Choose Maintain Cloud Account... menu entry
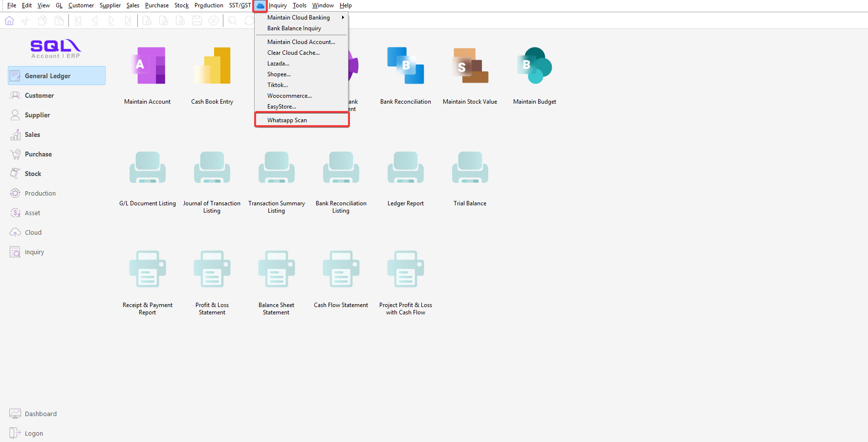The height and width of the screenshot is (442, 868). 302,42
